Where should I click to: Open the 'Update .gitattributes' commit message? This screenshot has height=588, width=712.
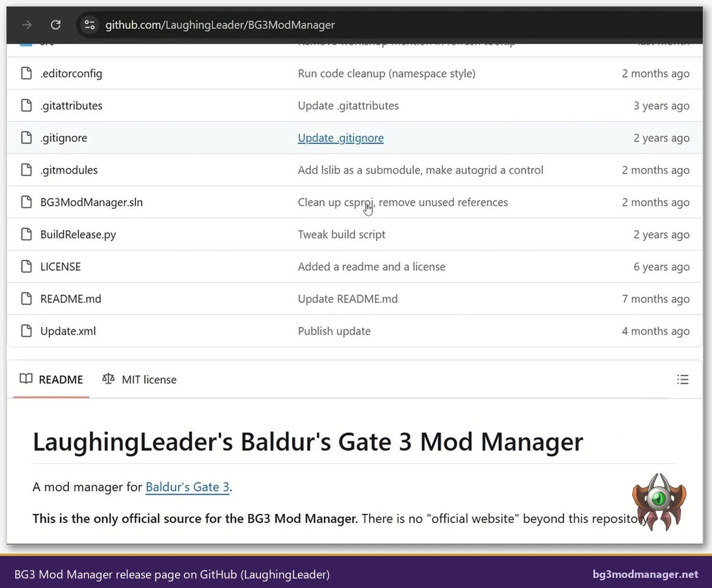tap(348, 106)
